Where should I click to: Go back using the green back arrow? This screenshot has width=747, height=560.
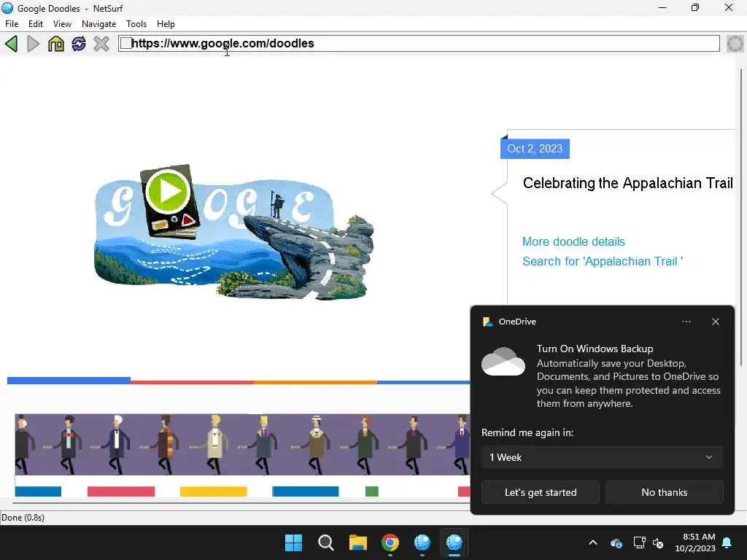click(11, 44)
